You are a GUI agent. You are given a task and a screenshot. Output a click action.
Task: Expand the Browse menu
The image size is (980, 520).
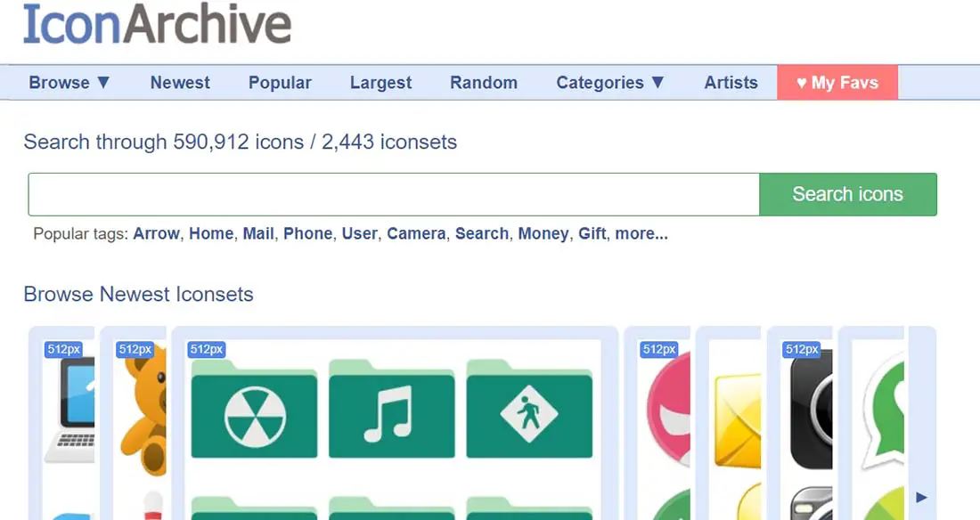(x=69, y=83)
